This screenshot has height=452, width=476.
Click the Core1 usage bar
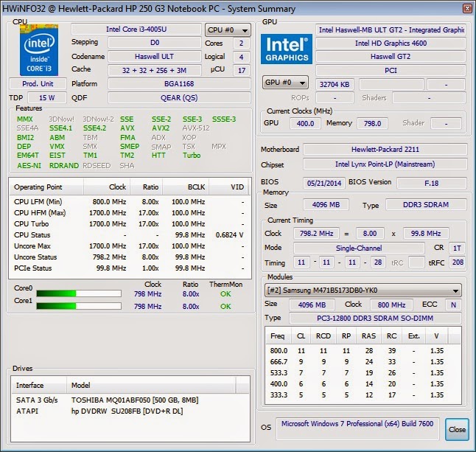tap(79, 306)
